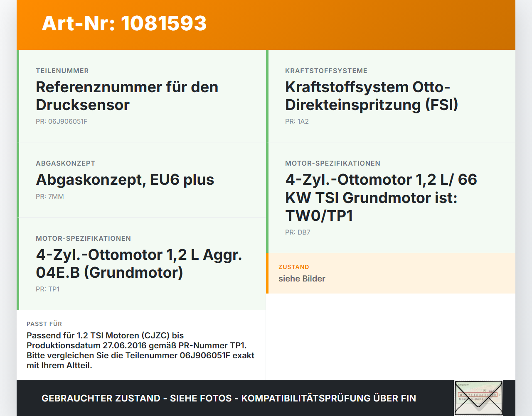Click the Art-Nr: 1081593 heading
Screen dimensions: 532x416
point(124,23)
